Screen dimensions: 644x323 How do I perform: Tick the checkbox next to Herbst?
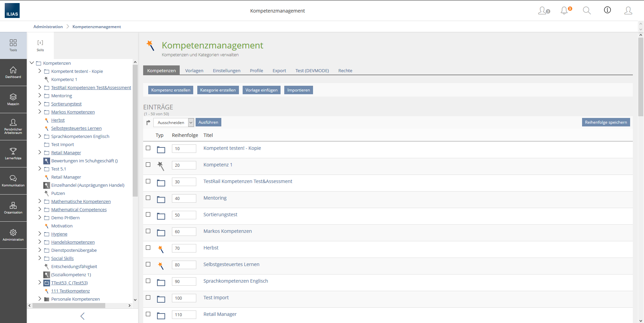(x=148, y=248)
